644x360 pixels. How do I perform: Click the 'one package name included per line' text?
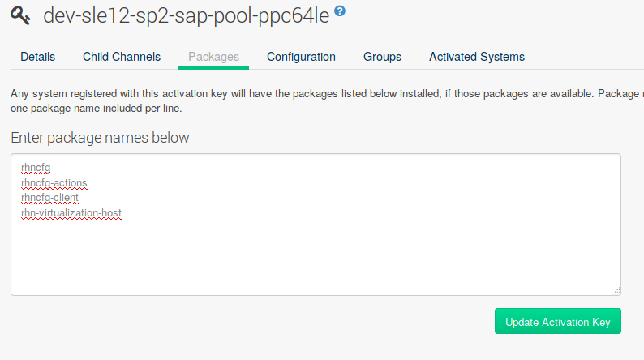[97, 109]
